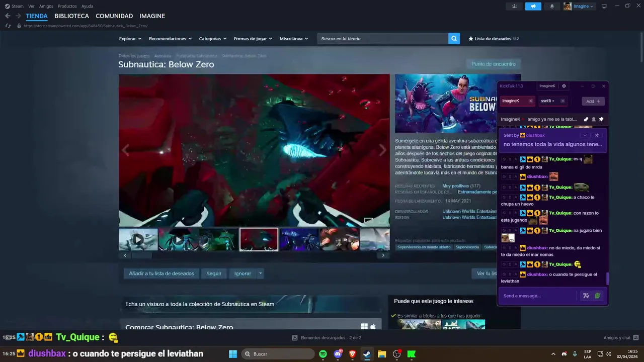The image size is (644, 362).
Task: Switch to the BIBLIOTECA tab
Action: click(71, 16)
